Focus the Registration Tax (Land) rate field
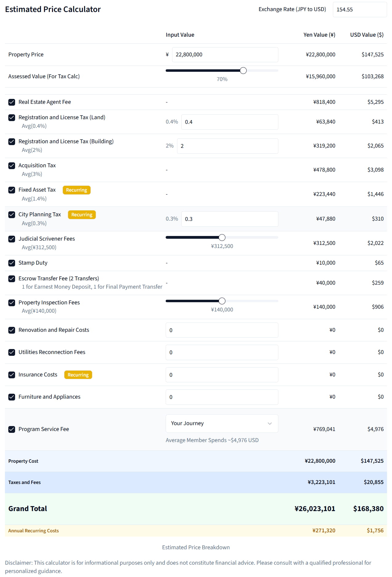 pyautogui.click(x=229, y=122)
